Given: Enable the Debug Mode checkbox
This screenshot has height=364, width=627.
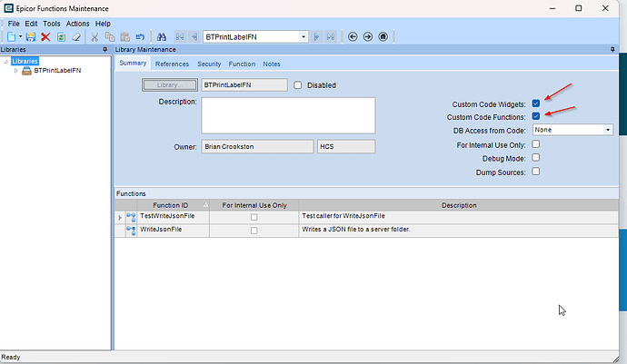Looking at the screenshot, I should click(x=536, y=158).
